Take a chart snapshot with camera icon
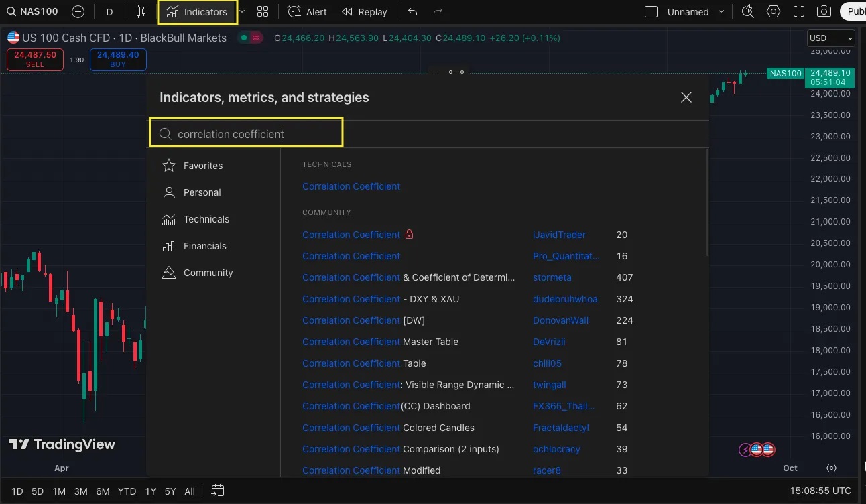 pos(824,11)
